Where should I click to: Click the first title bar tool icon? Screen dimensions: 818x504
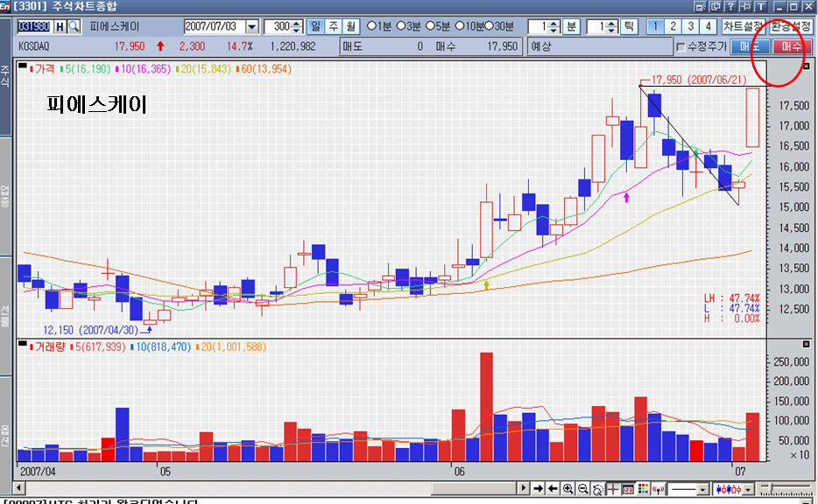(x=700, y=6)
